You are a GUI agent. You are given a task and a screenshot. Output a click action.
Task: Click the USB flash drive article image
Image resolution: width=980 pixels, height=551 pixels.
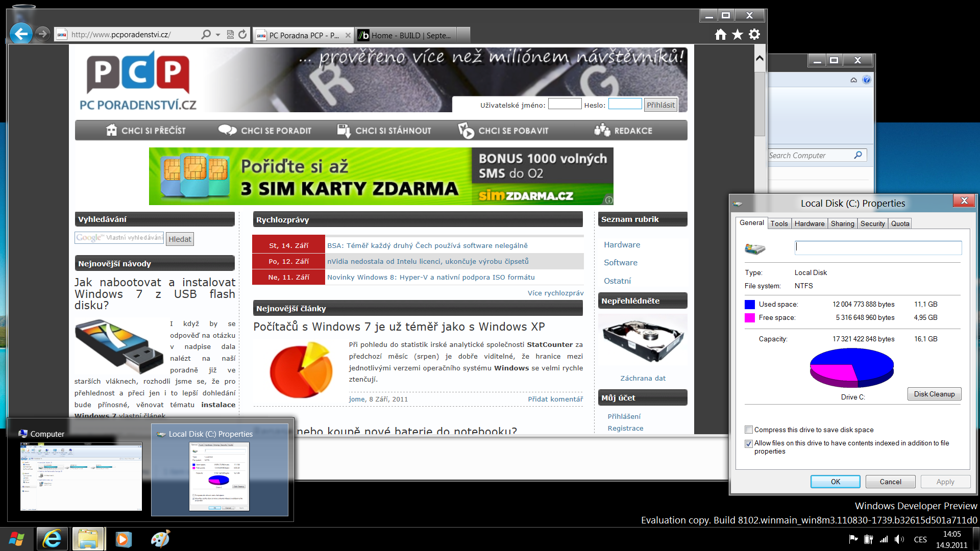(x=119, y=346)
